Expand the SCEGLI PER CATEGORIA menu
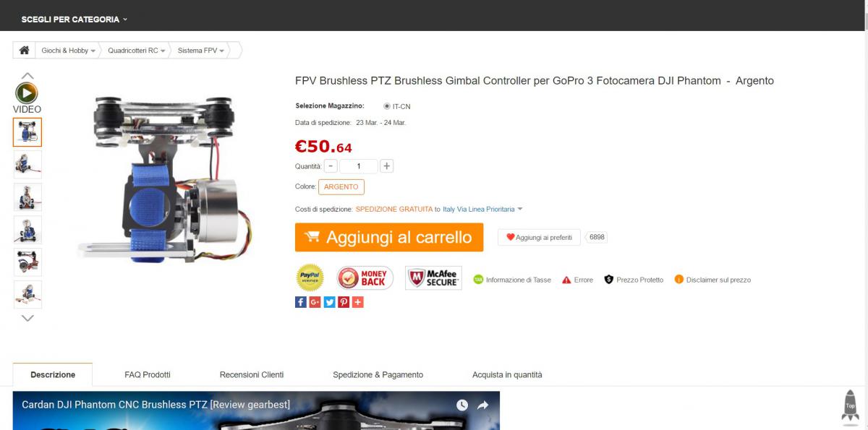Viewport: 868px width, 430px height. [74, 20]
